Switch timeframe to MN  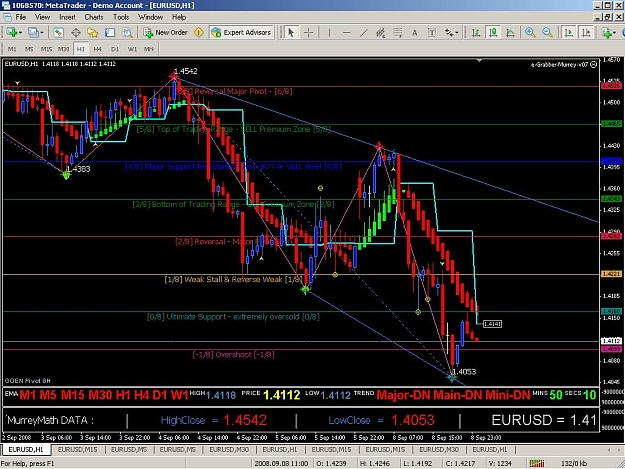coord(149,49)
